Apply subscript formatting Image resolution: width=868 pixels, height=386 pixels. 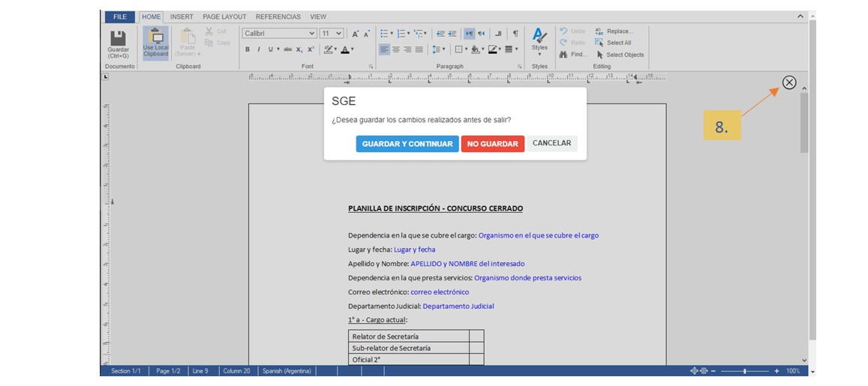pyautogui.click(x=299, y=49)
